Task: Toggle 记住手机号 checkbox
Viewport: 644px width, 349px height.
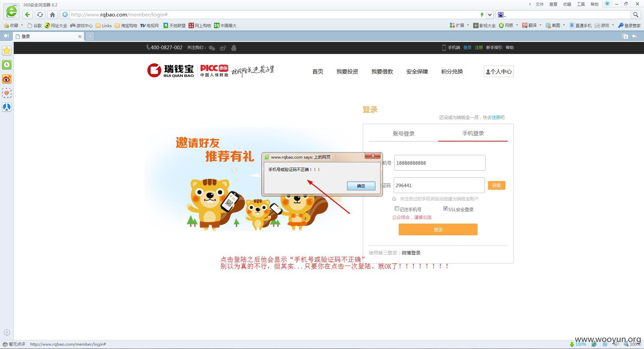Action: click(x=397, y=209)
